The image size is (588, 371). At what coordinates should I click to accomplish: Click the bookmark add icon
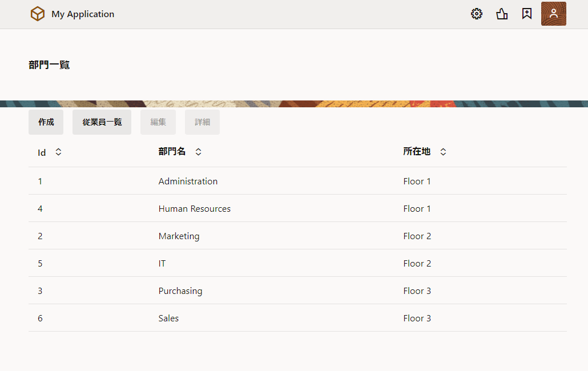[x=527, y=14]
